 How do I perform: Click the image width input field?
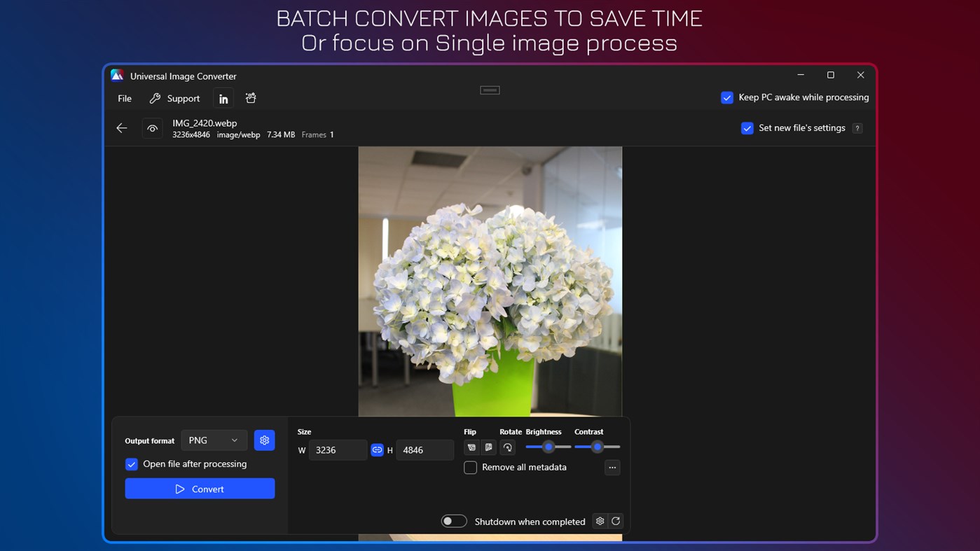coord(338,449)
